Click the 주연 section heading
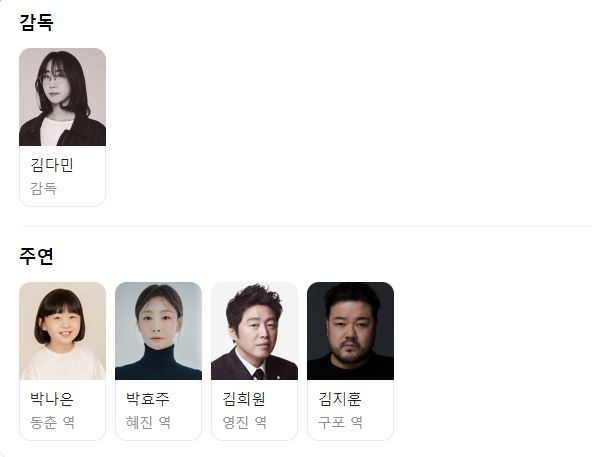The width and height of the screenshot is (592, 457). 36,256
